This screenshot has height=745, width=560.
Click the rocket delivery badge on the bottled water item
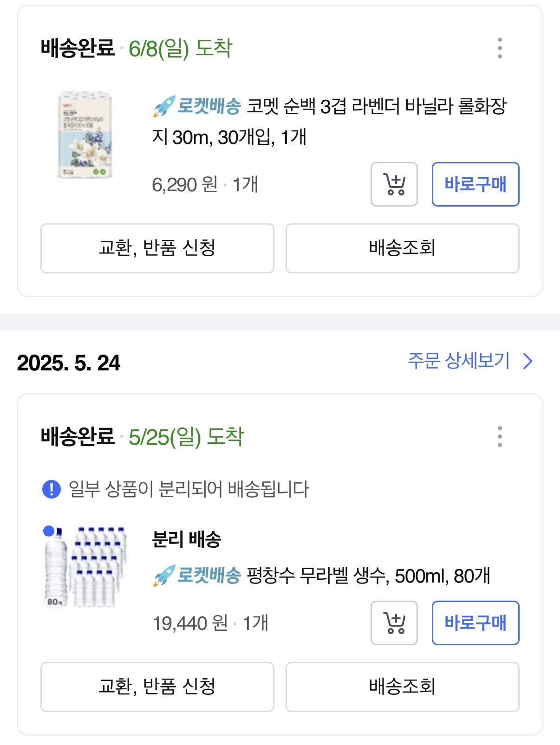197,576
